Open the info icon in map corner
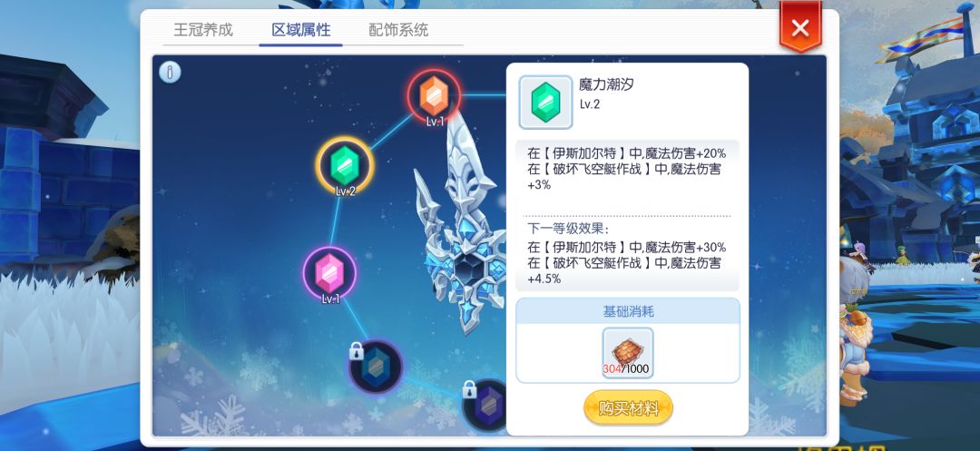This screenshot has width=980, height=451. [x=170, y=73]
